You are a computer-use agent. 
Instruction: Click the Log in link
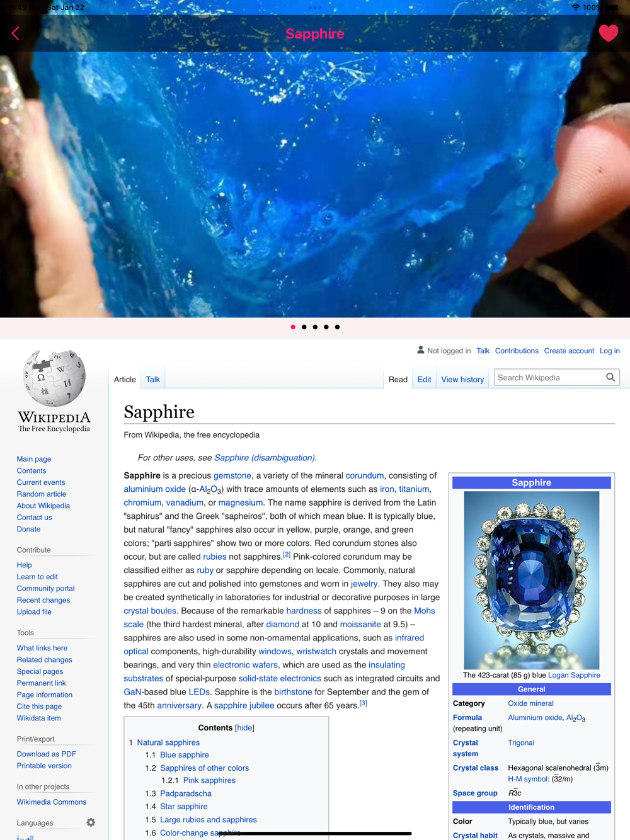click(609, 351)
